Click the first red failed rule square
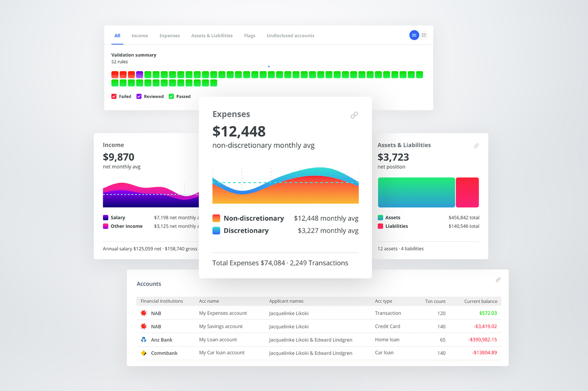588x391 pixels. pos(115,74)
